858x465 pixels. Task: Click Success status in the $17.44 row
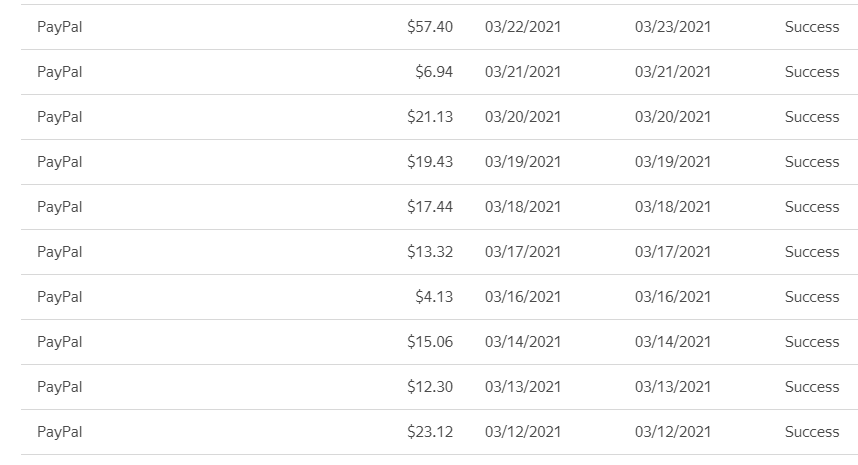[811, 207]
